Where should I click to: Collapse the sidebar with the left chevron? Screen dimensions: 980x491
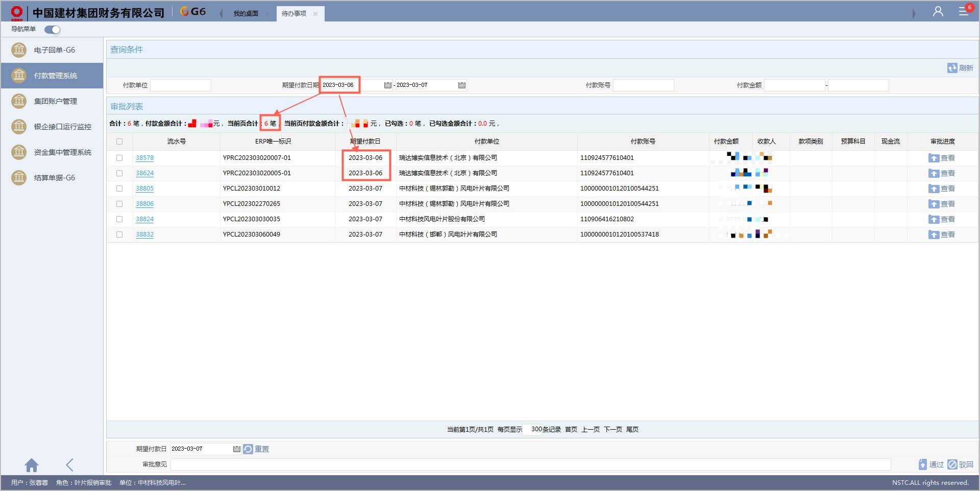pos(70,465)
